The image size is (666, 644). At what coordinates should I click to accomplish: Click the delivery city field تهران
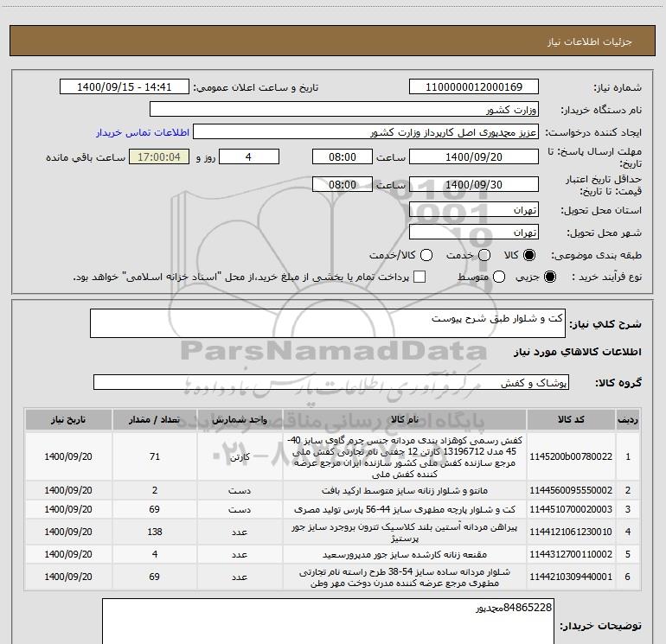(474, 233)
